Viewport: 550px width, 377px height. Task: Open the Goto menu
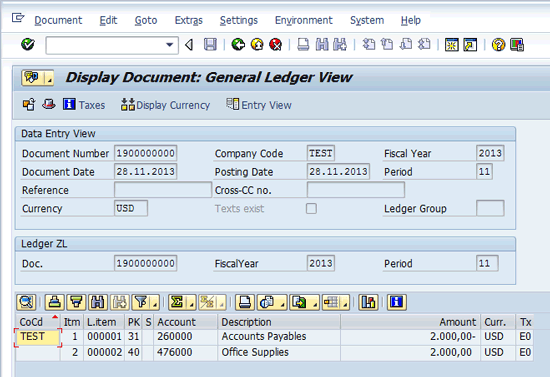point(146,20)
